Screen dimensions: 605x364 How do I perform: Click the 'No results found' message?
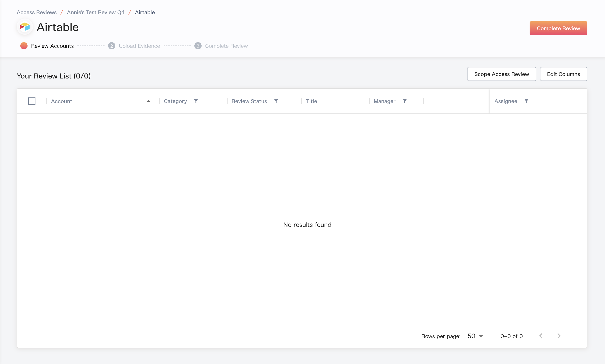click(307, 225)
